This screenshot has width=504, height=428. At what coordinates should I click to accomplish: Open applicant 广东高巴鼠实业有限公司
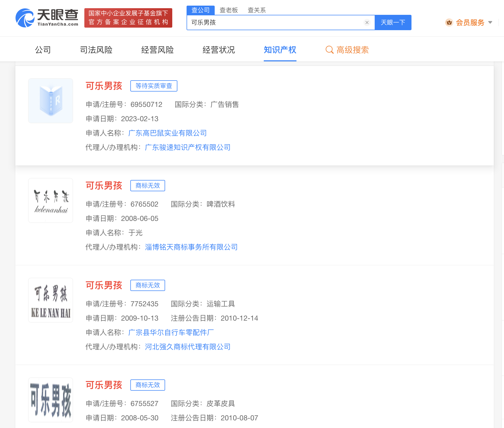pyautogui.click(x=168, y=133)
